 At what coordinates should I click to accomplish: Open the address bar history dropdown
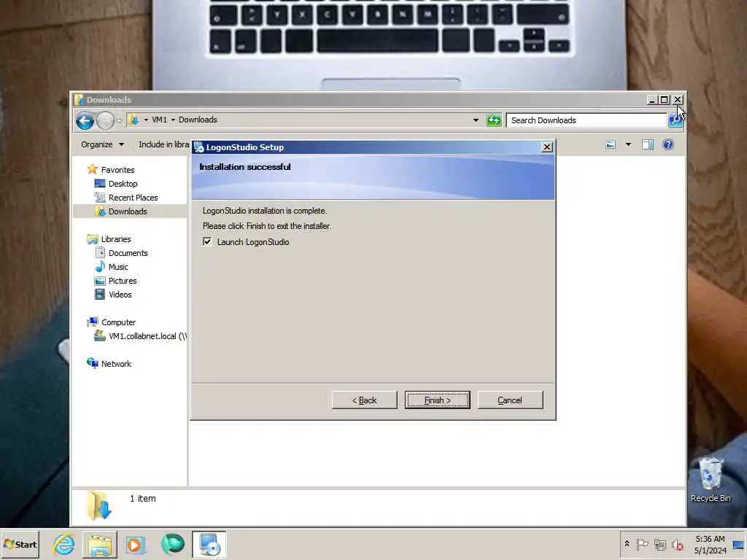476,120
